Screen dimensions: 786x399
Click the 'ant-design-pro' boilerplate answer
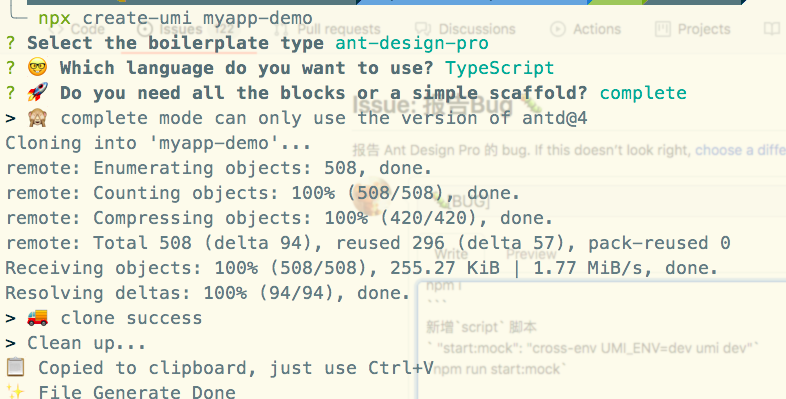pyautogui.click(x=412, y=43)
